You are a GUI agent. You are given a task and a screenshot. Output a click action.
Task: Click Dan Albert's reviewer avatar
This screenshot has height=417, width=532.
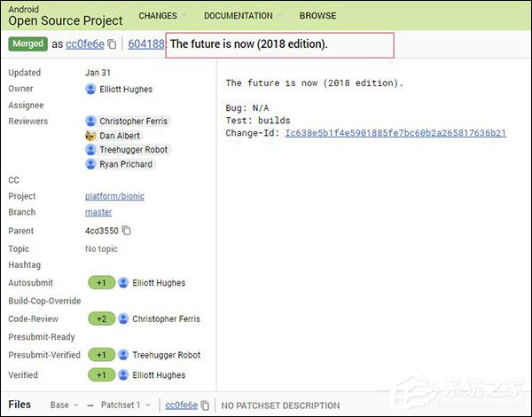click(90, 136)
